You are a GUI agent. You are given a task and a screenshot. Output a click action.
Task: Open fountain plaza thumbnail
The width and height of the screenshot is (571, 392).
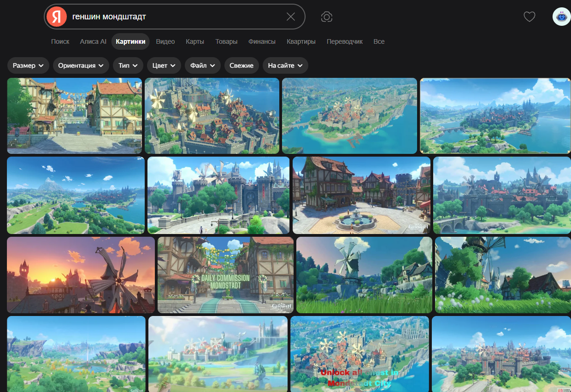[x=361, y=195]
